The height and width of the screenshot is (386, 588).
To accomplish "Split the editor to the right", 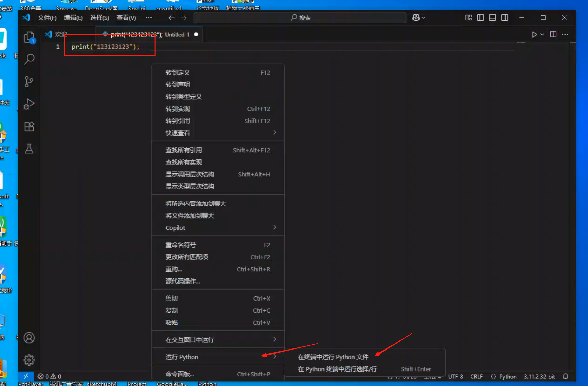I will pyautogui.click(x=553, y=34).
